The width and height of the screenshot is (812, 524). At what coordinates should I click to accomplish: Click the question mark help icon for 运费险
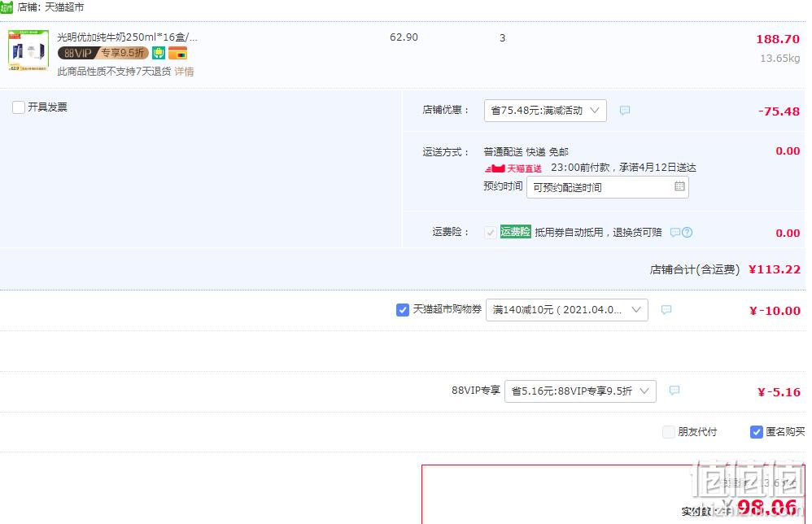[x=687, y=233]
